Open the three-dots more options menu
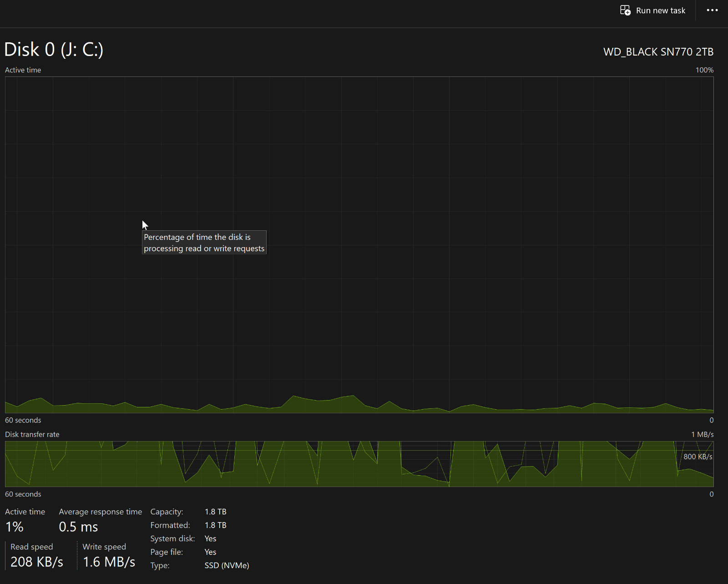The height and width of the screenshot is (584, 728). click(x=712, y=10)
